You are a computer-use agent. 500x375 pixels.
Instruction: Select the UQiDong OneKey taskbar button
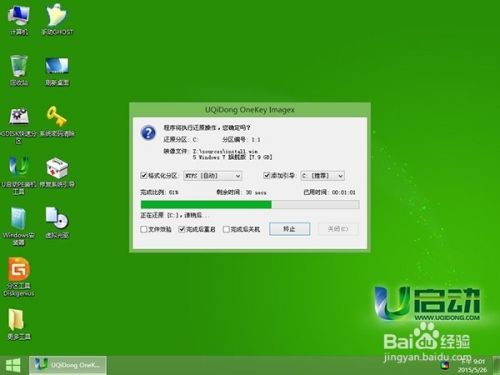tap(68, 365)
